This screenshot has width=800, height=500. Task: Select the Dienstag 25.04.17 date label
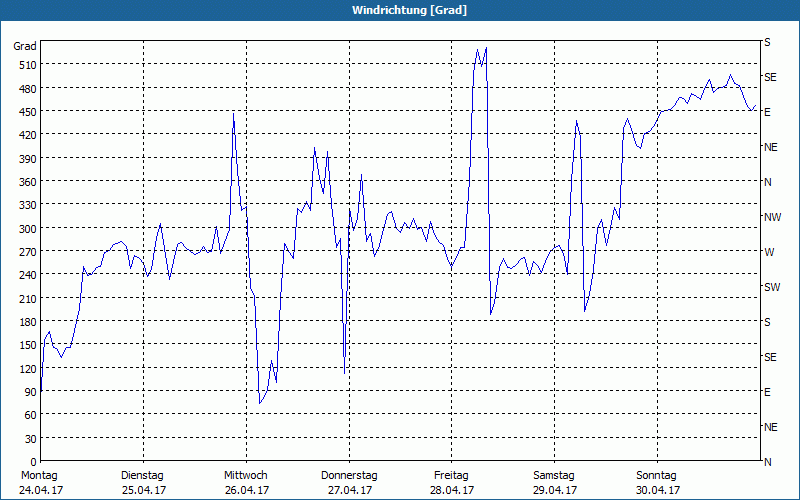[143, 483]
